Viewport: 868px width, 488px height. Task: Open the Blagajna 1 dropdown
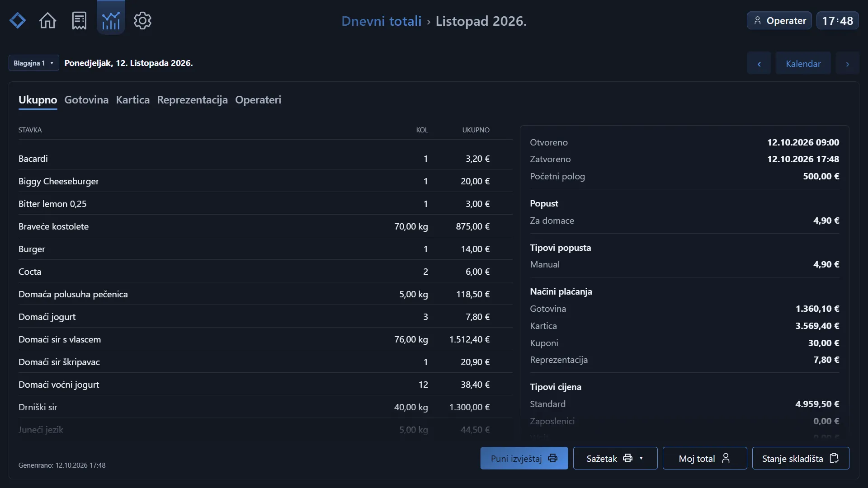click(x=33, y=63)
